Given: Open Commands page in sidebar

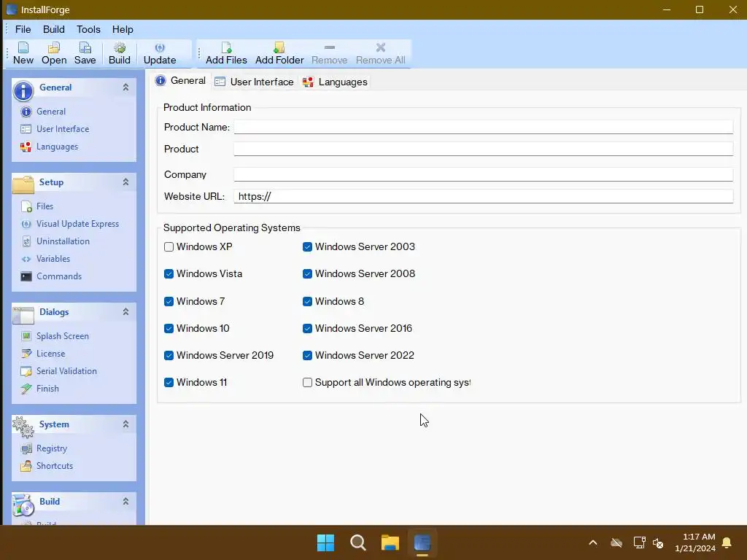Looking at the screenshot, I should 58,276.
